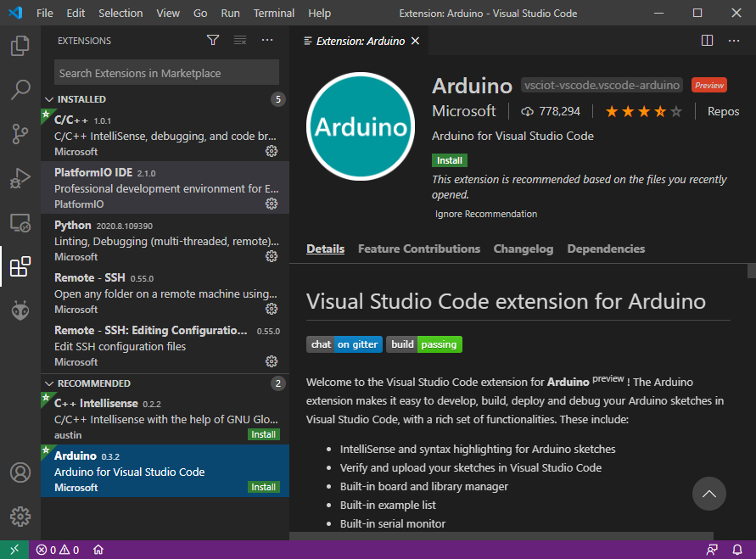The width and height of the screenshot is (756, 559).
Task: Open Search view in activity bar
Action: [x=20, y=90]
